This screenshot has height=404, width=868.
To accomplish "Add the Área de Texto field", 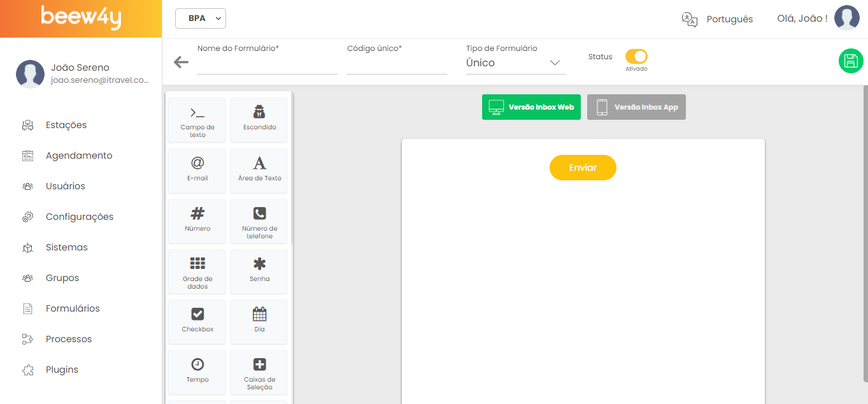I will click(x=259, y=170).
